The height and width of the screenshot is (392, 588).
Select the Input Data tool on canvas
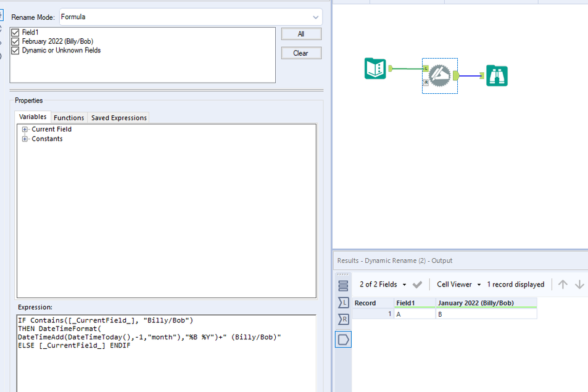(x=375, y=69)
